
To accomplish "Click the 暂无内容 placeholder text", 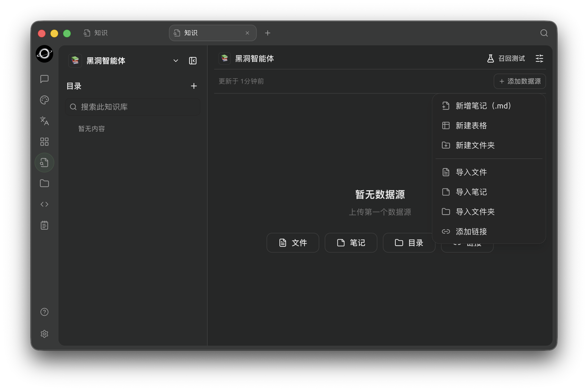I will click(92, 129).
